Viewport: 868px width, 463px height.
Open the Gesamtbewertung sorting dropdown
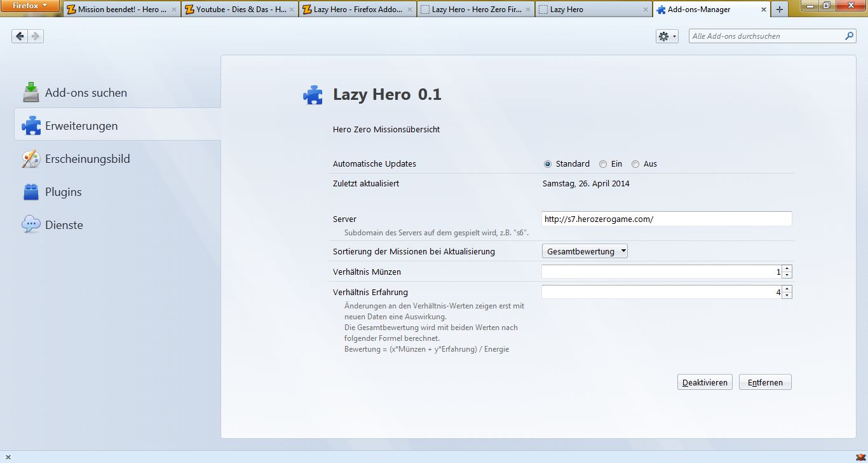(585, 251)
